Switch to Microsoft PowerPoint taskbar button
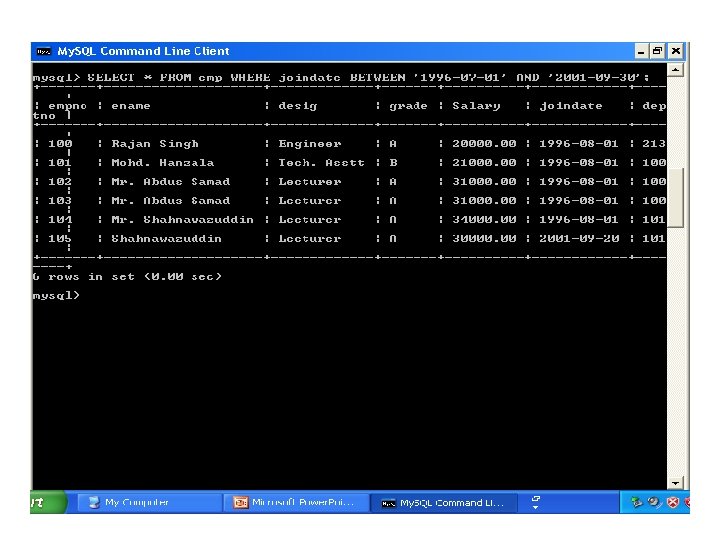The image size is (720, 540). 296,503
